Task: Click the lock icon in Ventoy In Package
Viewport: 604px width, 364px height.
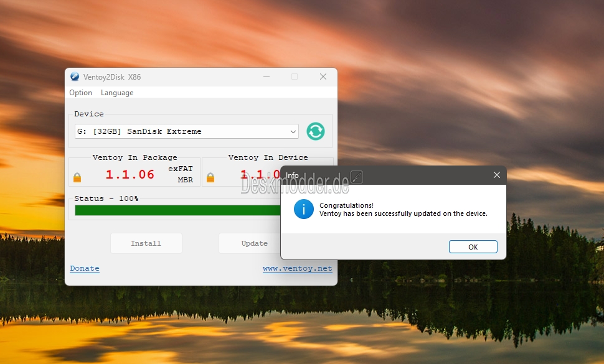Action: pyautogui.click(x=77, y=177)
